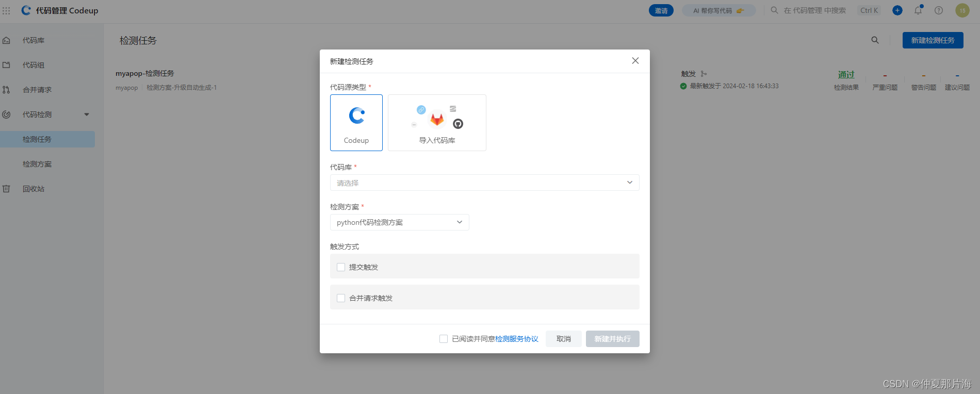Open notifications bell icon

(x=918, y=10)
